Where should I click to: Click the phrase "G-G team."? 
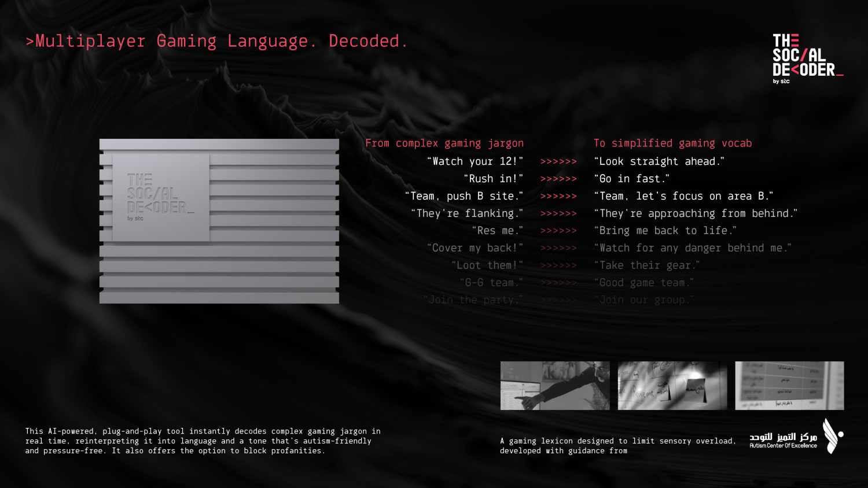(491, 283)
